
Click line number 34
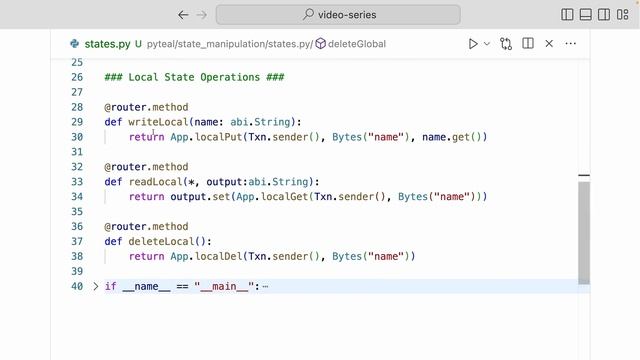[77, 197]
